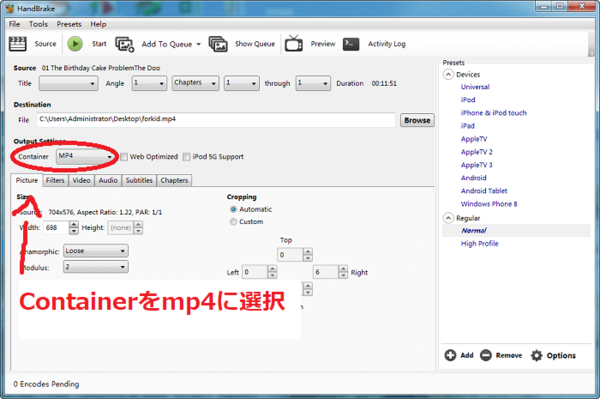This screenshot has height=399, width=600.
Task: Click the destination File path field
Action: pos(216,119)
